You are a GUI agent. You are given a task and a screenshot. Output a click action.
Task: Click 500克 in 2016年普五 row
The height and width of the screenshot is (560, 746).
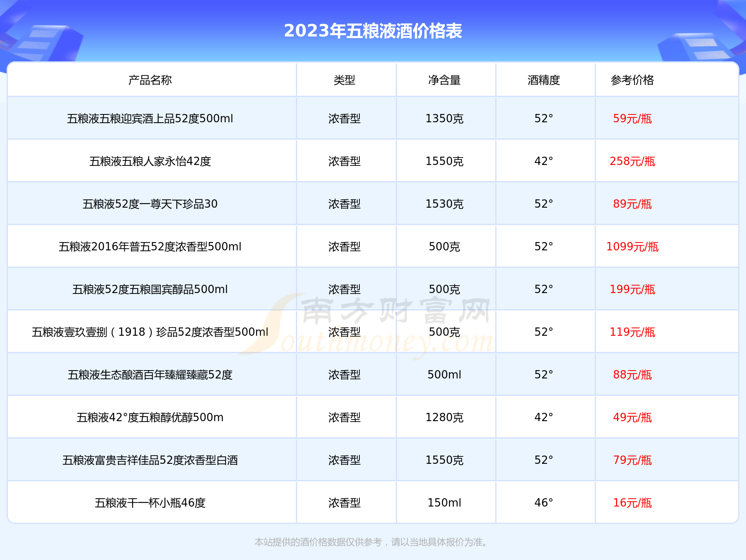444,247
